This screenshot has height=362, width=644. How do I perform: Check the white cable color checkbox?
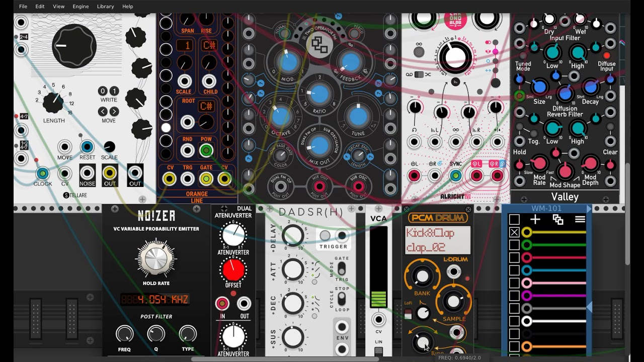point(514,321)
